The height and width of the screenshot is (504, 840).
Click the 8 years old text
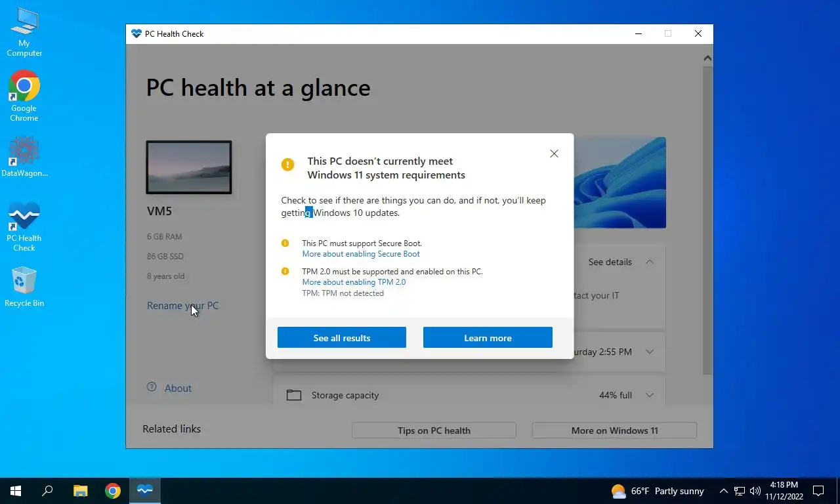[165, 276]
